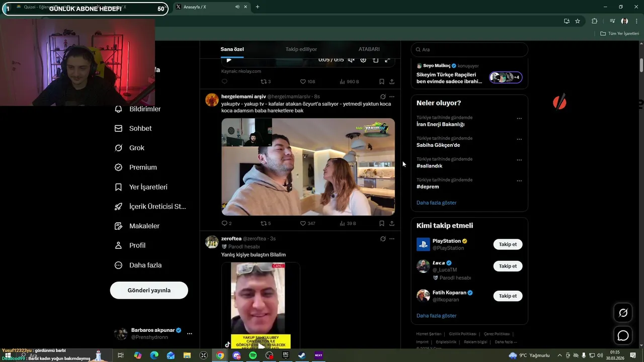Open Grok from the sidebar

(130, 148)
